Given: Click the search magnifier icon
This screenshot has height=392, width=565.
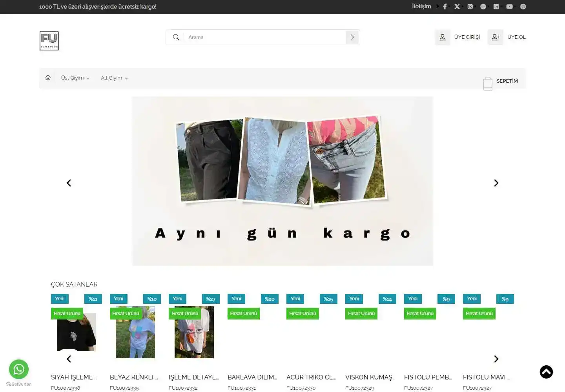Looking at the screenshot, I should pos(176,37).
